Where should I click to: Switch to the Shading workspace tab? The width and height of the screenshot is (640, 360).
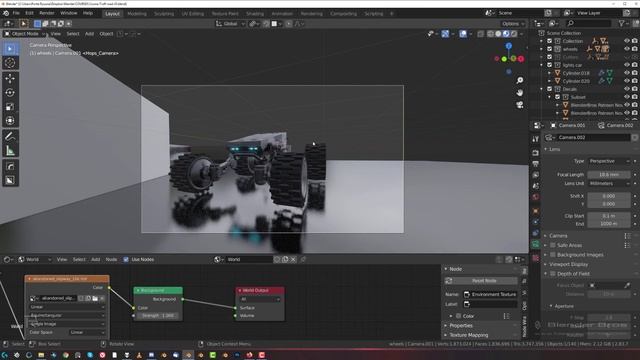pyautogui.click(x=255, y=13)
